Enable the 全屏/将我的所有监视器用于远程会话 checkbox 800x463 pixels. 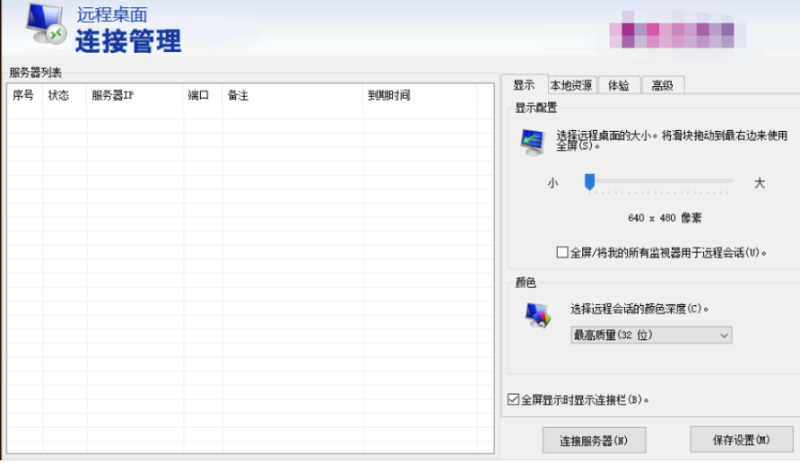click(x=562, y=252)
